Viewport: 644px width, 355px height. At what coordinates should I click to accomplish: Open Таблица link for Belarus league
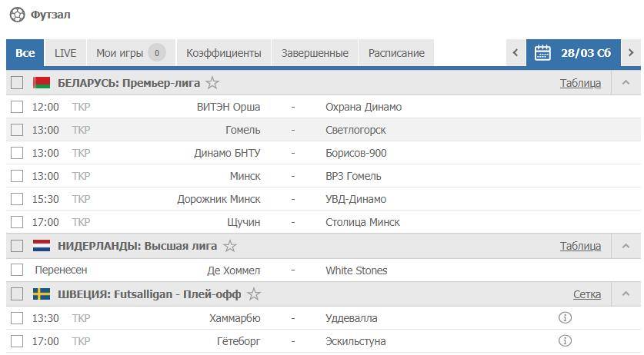click(x=580, y=83)
